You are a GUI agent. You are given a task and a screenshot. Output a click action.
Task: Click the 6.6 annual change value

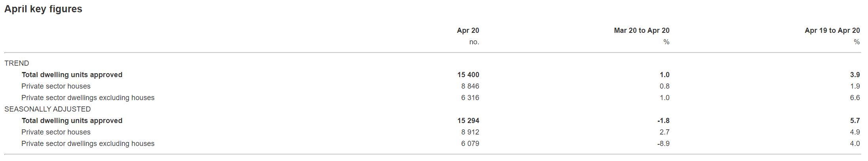[x=855, y=98]
